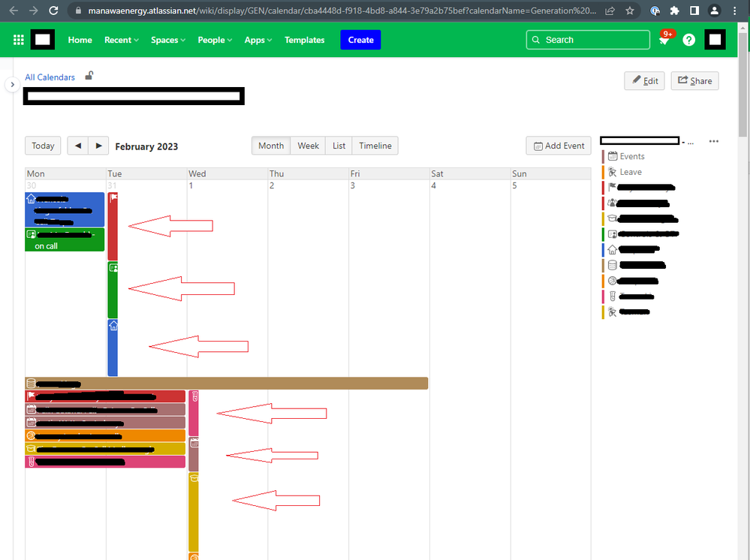Open the All Calendars link
The width and height of the screenshot is (750, 560).
tap(50, 77)
